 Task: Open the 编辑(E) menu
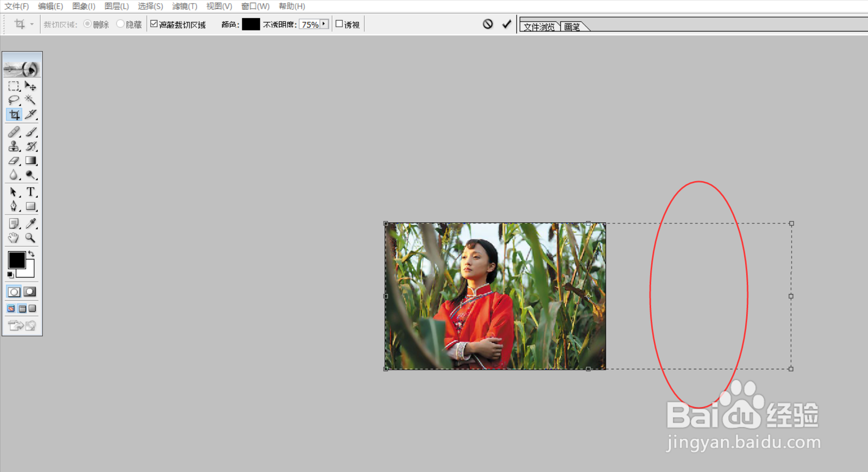pyautogui.click(x=51, y=6)
